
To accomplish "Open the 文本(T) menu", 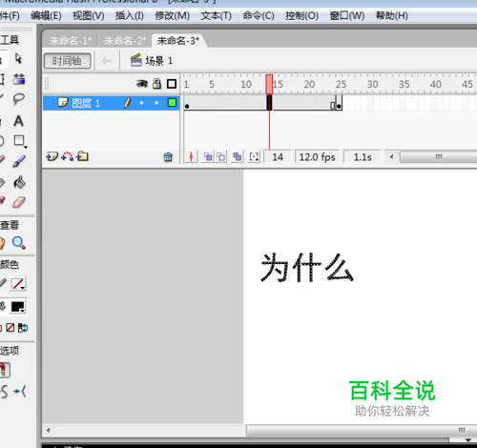I will tap(216, 15).
